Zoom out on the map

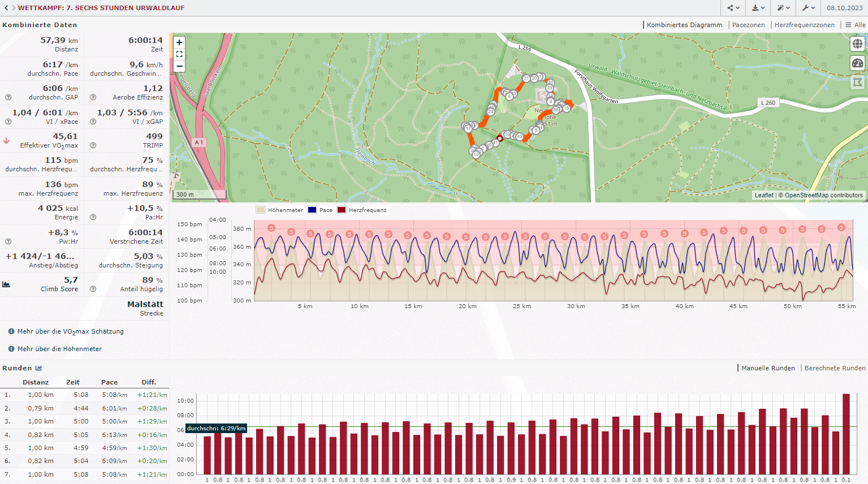tap(179, 66)
